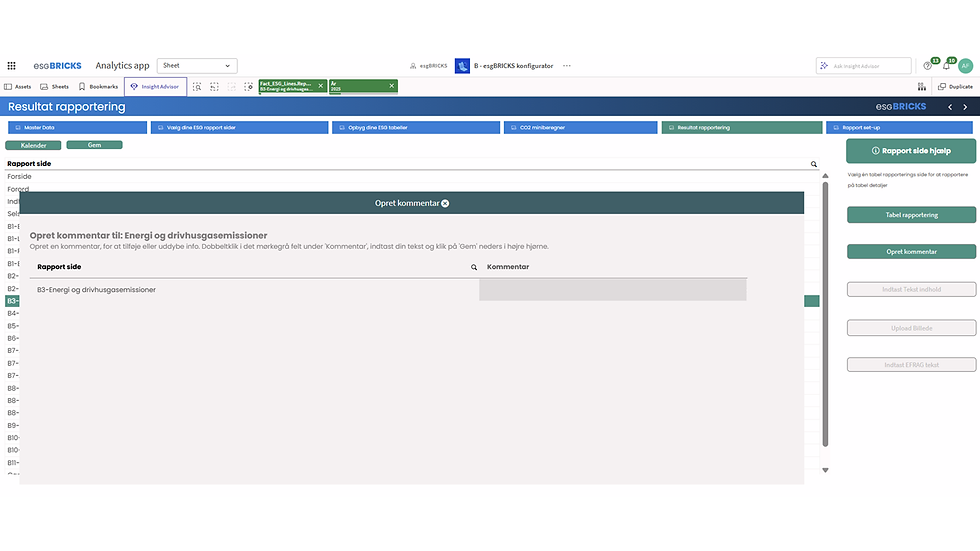Remove the År 2025 selection chip
The width and height of the screenshot is (980, 551).
[392, 86]
